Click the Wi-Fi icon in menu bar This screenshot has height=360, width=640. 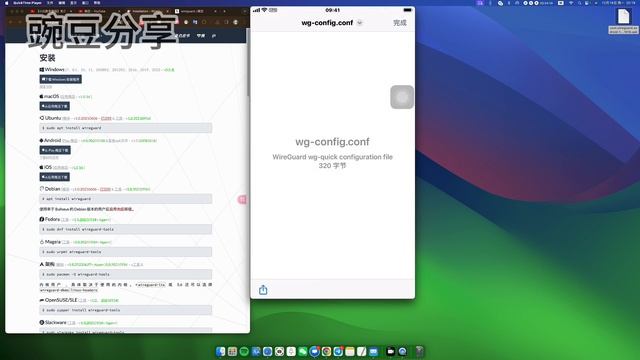click(x=571, y=3)
